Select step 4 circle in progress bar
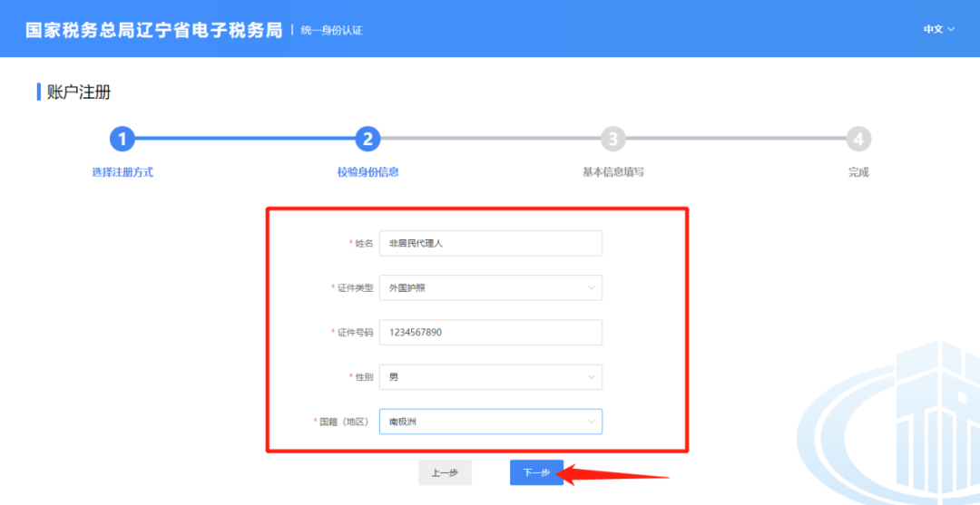Viewport: 980px width, 505px height. click(x=858, y=140)
